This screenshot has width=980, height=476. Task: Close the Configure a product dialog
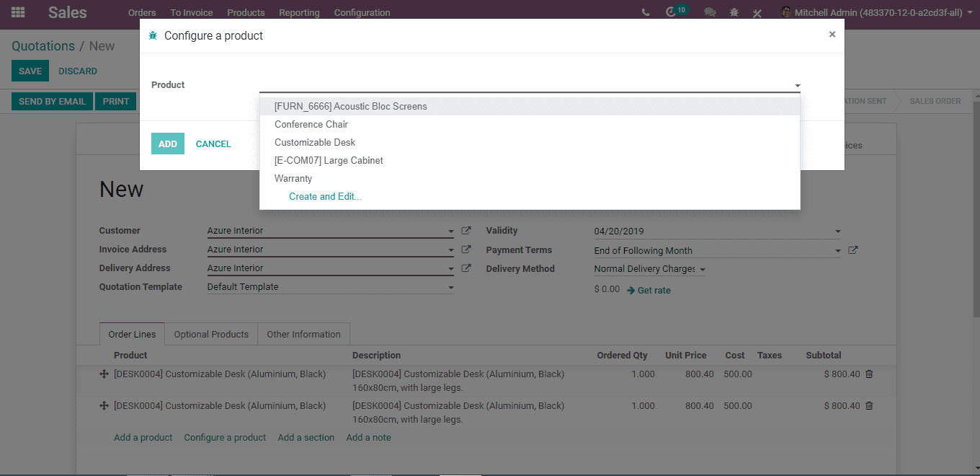pos(832,34)
